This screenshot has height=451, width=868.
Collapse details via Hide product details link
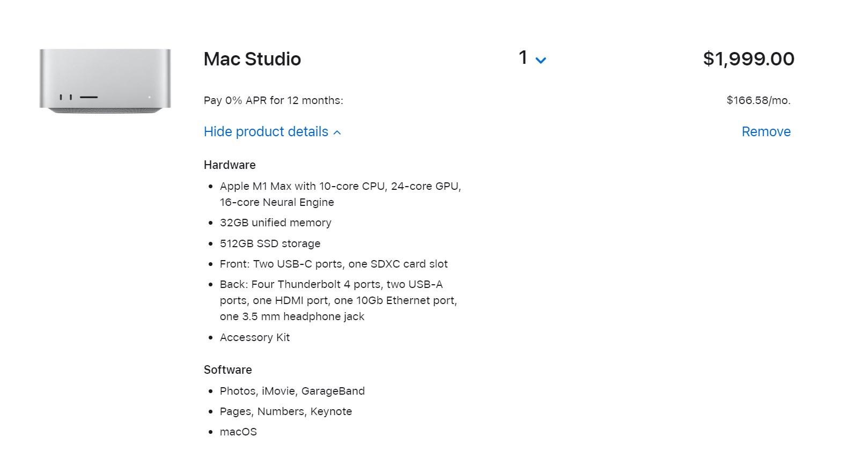point(272,131)
